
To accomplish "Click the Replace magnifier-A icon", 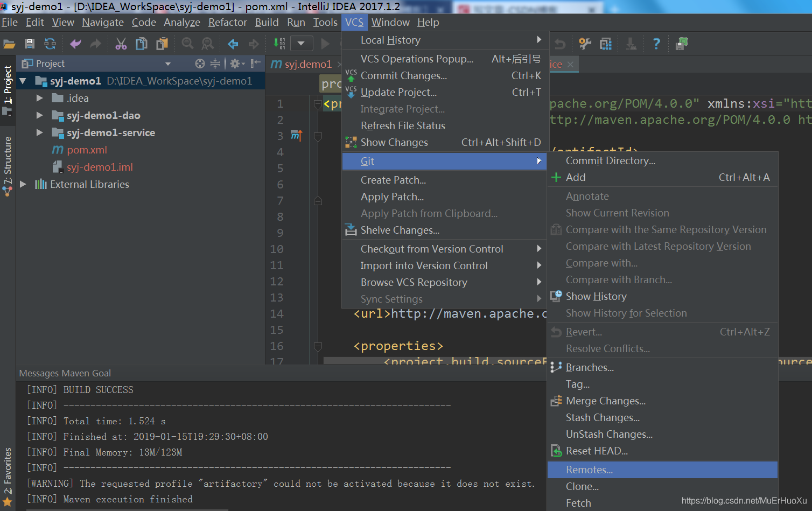I will [207, 44].
